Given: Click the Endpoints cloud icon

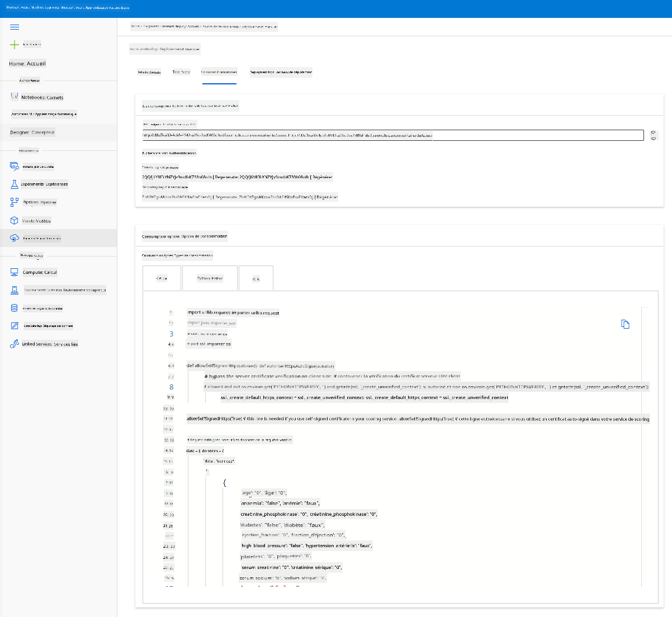Looking at the screenshot, I should coord(15,238).
